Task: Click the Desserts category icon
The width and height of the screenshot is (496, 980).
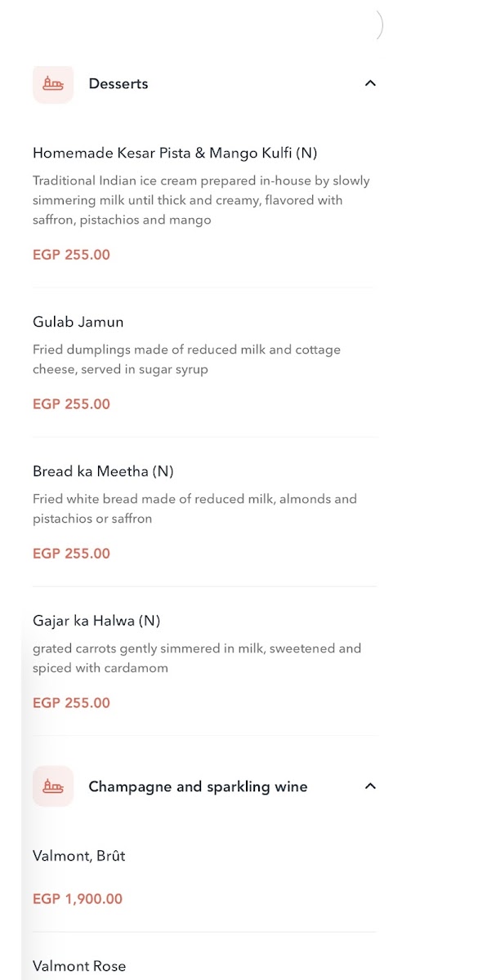Action: coord(53,83)
